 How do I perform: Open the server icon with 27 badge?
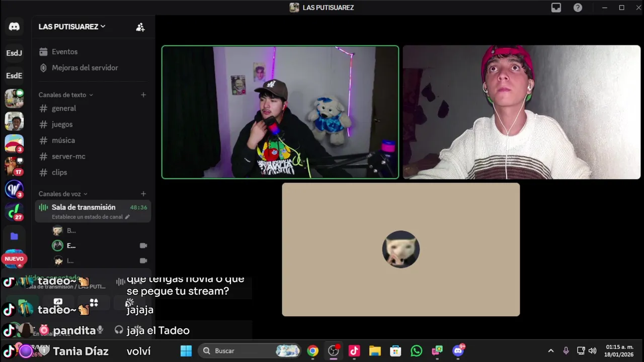point(14,212)
